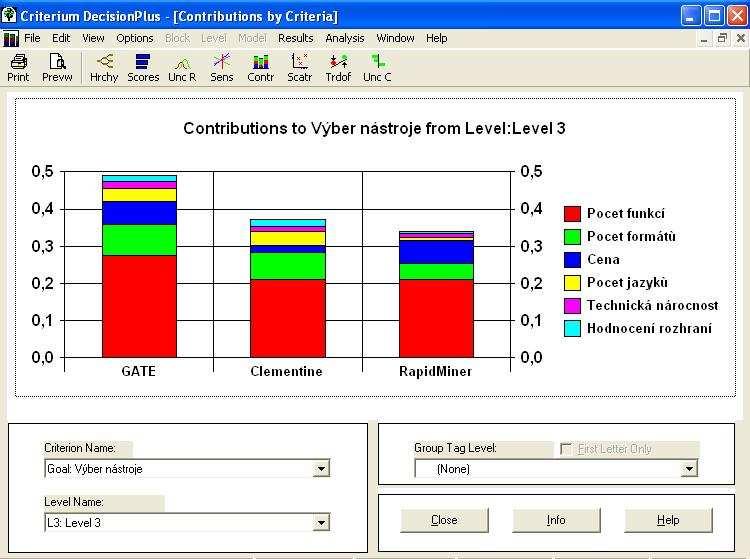
Task: Click the Help button in the panel
Action: click(x=668, y=520)
